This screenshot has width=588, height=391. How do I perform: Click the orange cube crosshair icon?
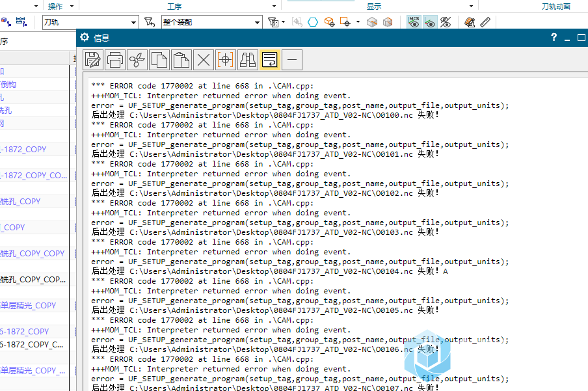click(329, 22)
